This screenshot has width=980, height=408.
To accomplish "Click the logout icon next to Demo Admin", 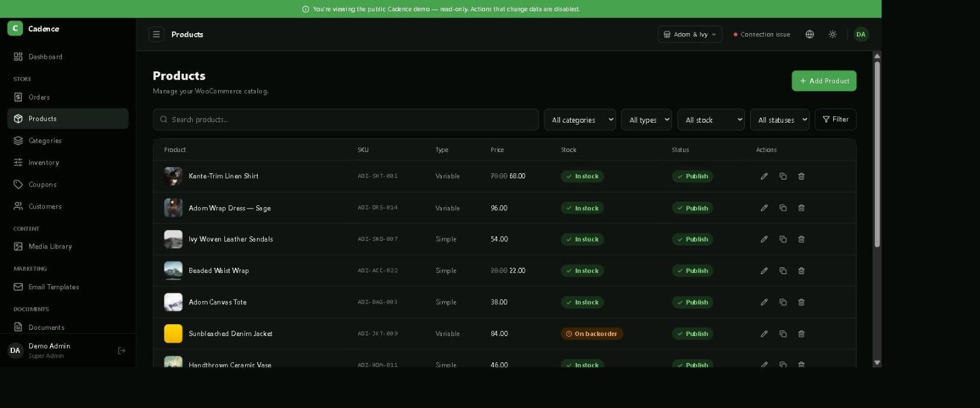I will pyautogui.click(x=122, y=350).
